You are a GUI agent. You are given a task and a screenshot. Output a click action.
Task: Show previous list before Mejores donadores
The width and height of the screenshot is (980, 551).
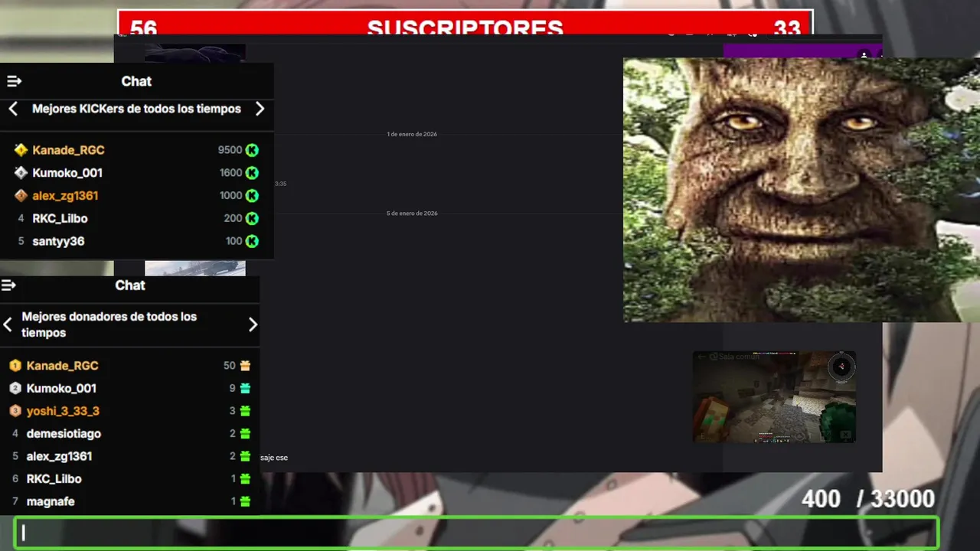click(x=7, y=324)
